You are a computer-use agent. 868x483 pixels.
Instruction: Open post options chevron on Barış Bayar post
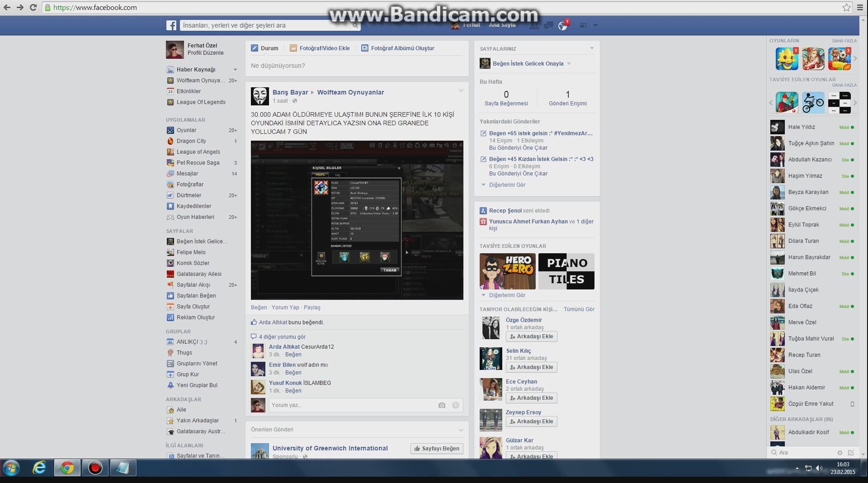point(461,91)
